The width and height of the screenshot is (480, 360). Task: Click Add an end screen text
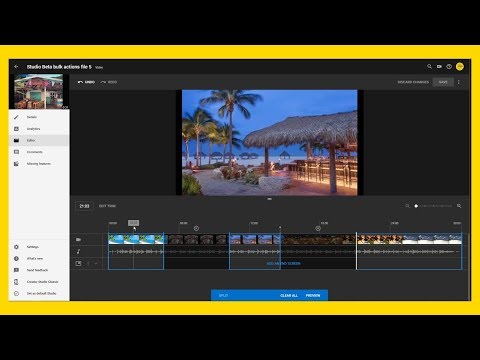(284, 263)
